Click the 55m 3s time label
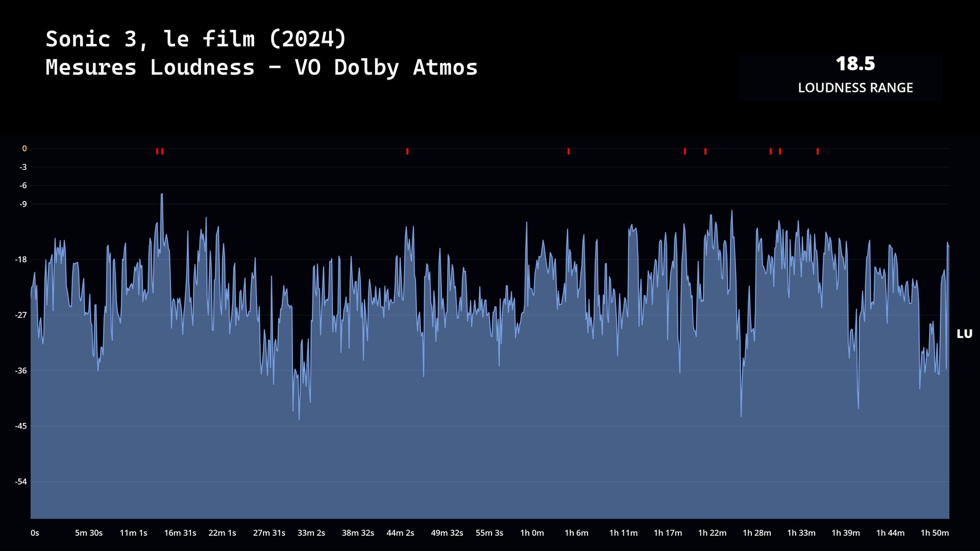This screenshot has height=551, width=980. 489,533
